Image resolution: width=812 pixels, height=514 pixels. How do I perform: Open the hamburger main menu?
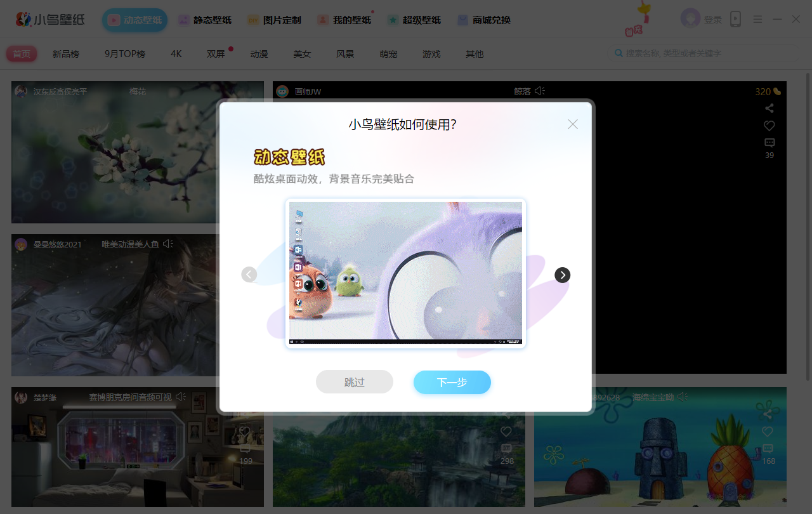click(x=757, y=19)
